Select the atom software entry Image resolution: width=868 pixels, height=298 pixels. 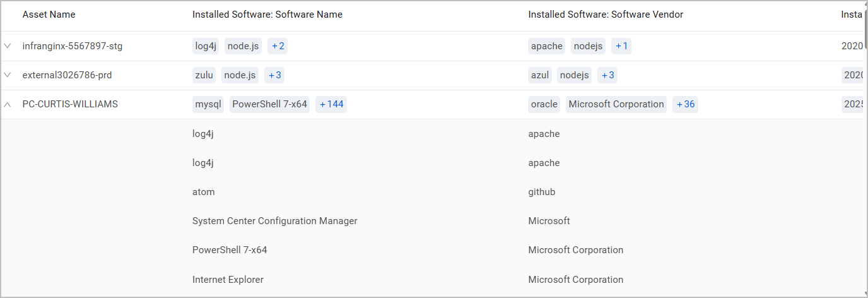pos(204,192)
